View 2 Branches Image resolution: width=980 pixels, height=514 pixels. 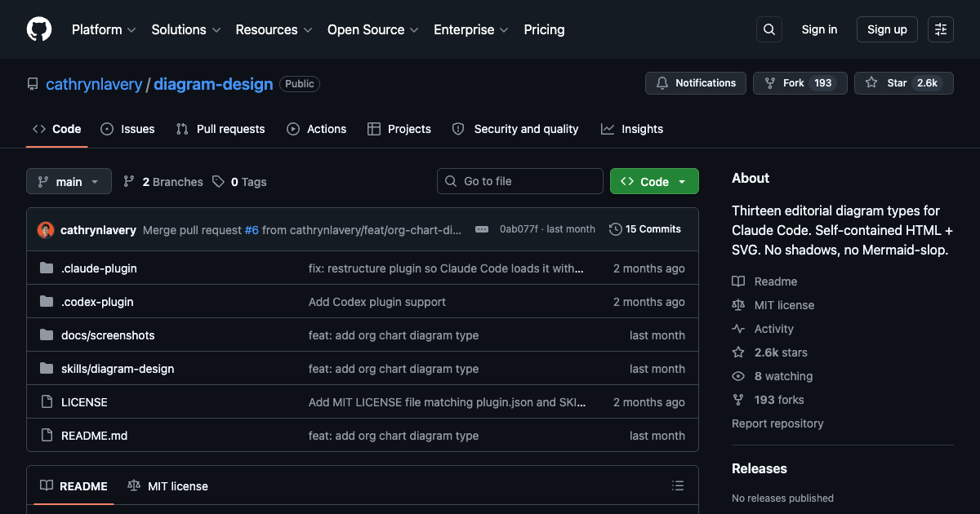163,182
